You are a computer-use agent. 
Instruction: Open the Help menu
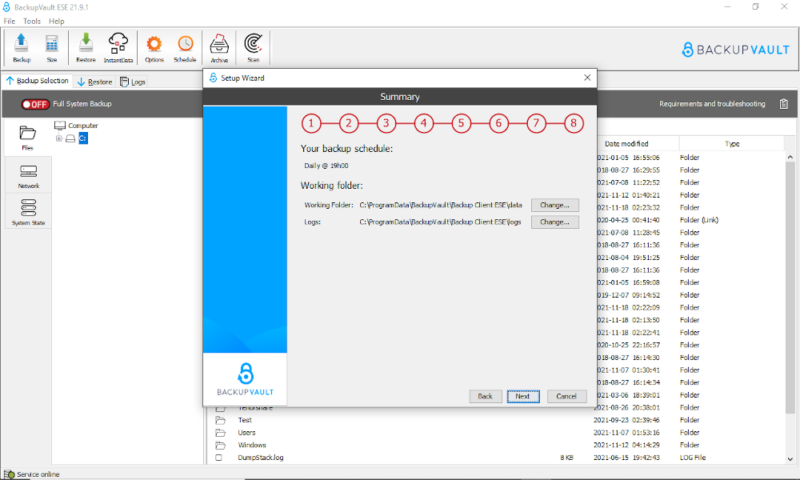tap(56, 21)
